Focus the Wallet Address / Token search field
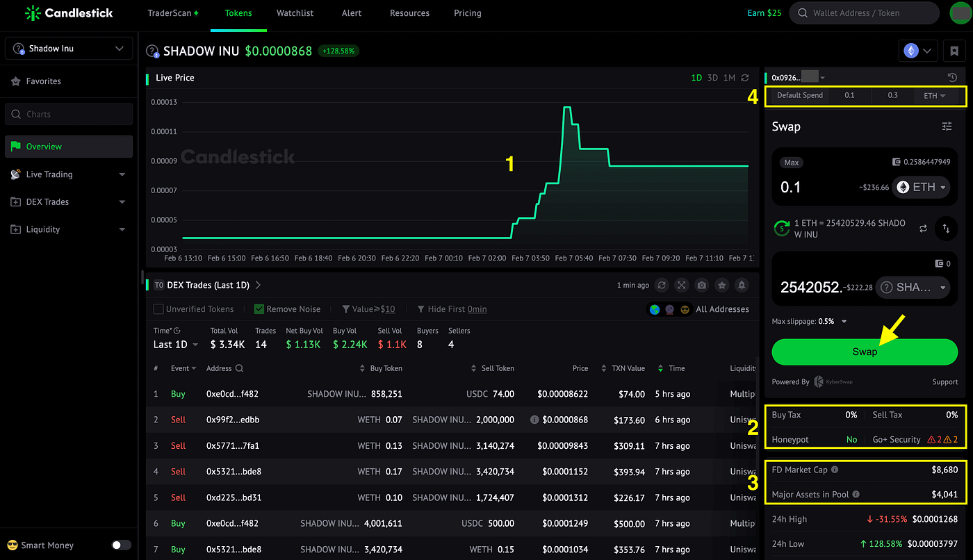The height and width of the screenshot is (560, 973). pos(865,13)
